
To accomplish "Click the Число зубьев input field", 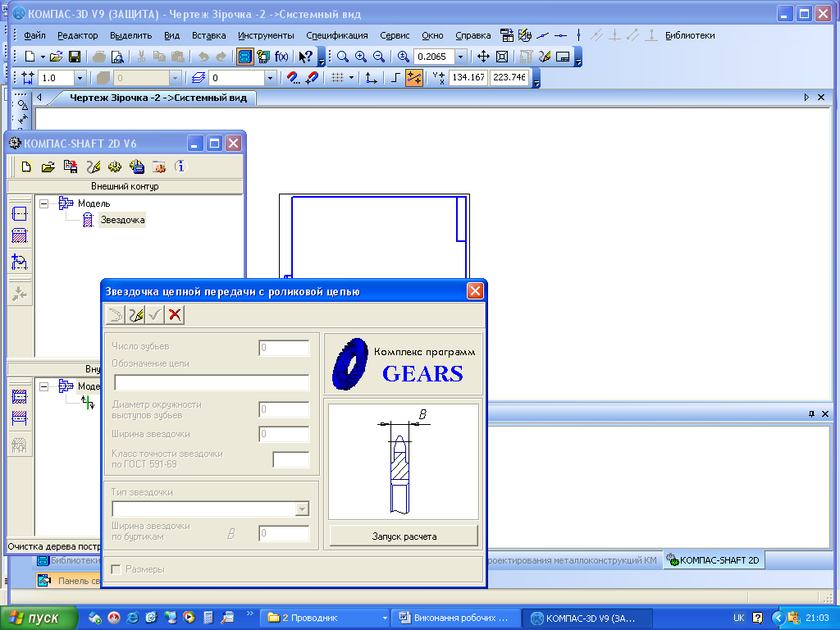I will click(284, 348).
